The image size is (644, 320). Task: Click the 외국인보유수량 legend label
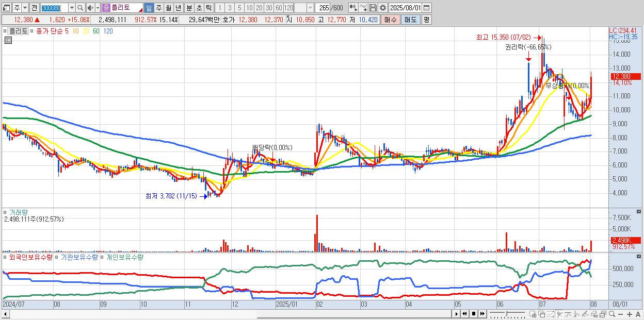pos(31,257)
